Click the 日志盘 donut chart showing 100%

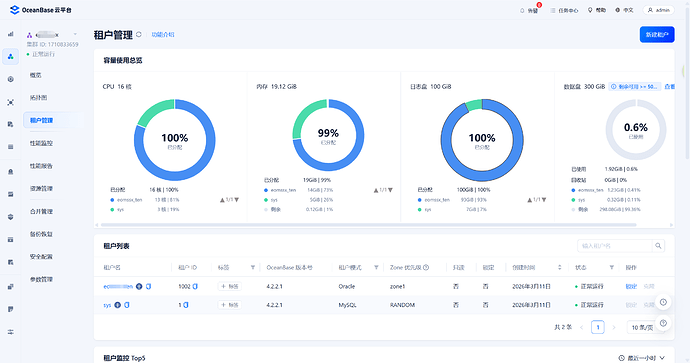(482, 140)
